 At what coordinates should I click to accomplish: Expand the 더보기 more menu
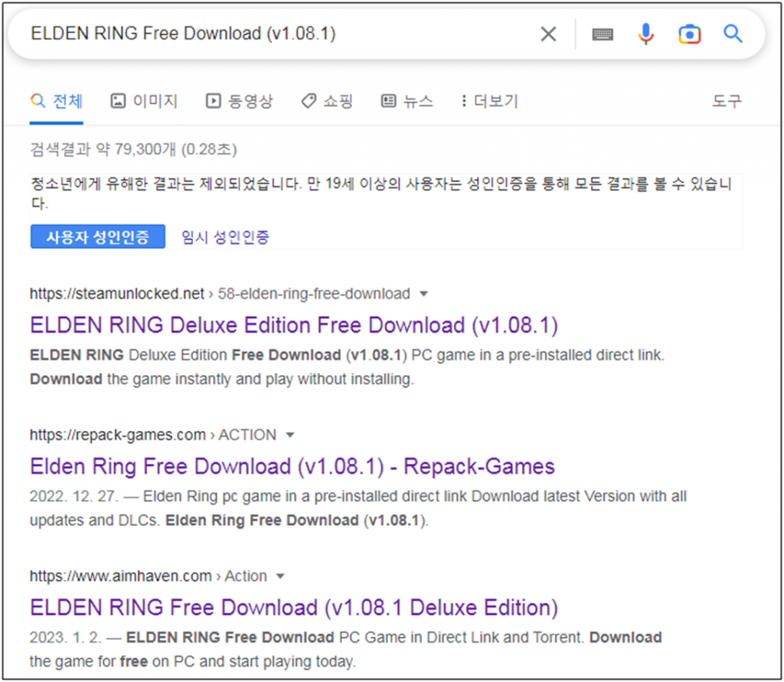[x=489, y=101]
